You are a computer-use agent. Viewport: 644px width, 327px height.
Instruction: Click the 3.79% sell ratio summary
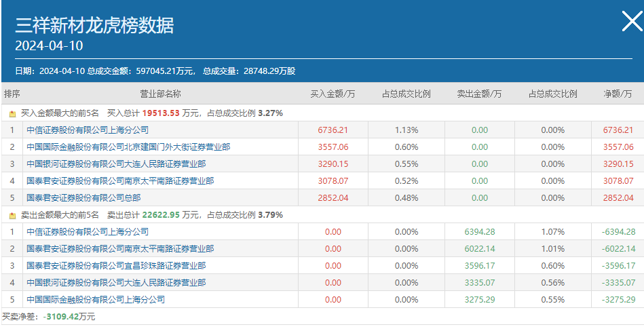tap(271, 214)
